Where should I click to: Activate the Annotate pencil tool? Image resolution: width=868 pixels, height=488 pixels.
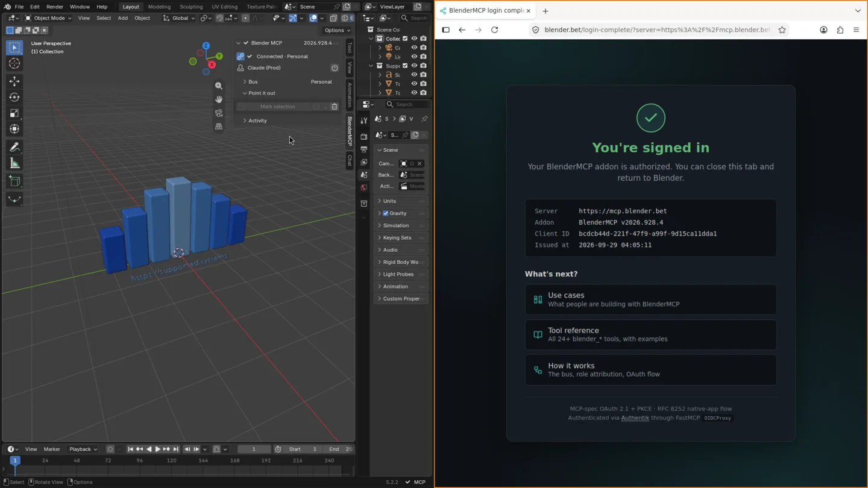tap(14, 148)
